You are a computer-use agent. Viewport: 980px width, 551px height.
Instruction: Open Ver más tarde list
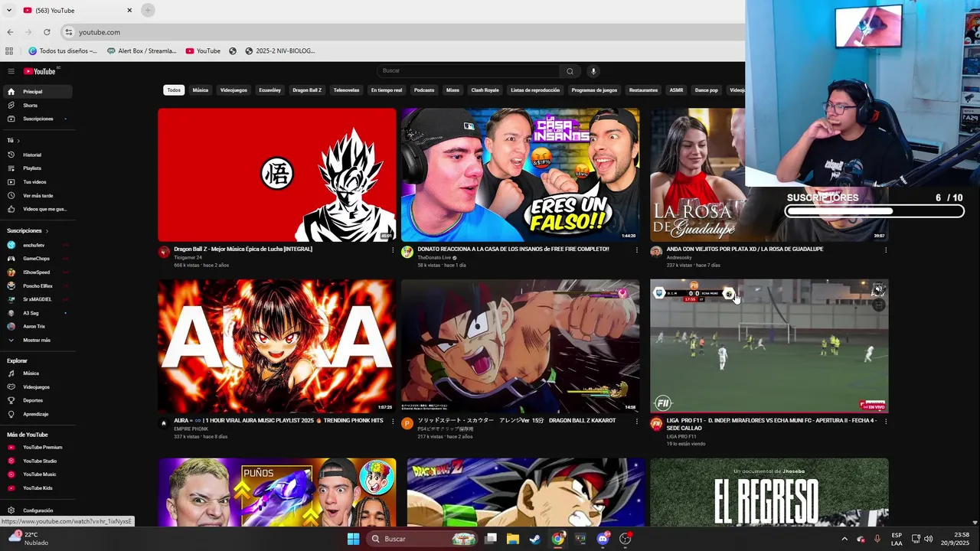pos(37,195)
